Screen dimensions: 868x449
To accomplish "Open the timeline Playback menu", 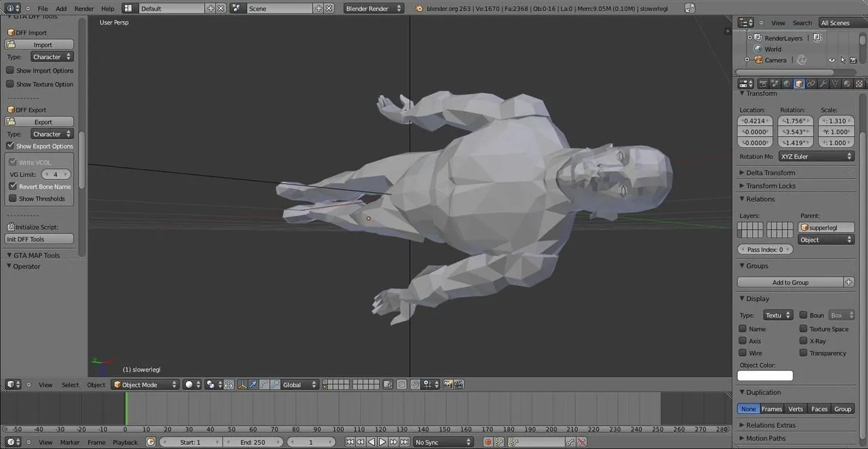I will pyautogui.click(x=125, y=442).
